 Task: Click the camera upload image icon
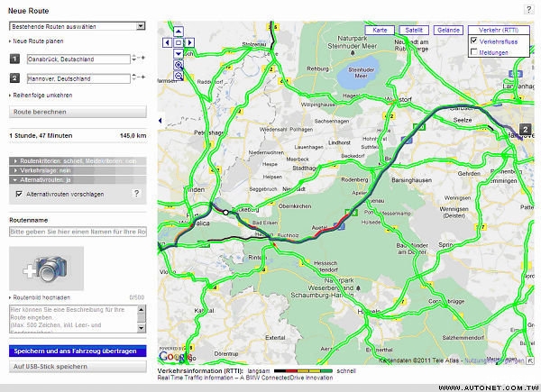click(x=46, y=269)
